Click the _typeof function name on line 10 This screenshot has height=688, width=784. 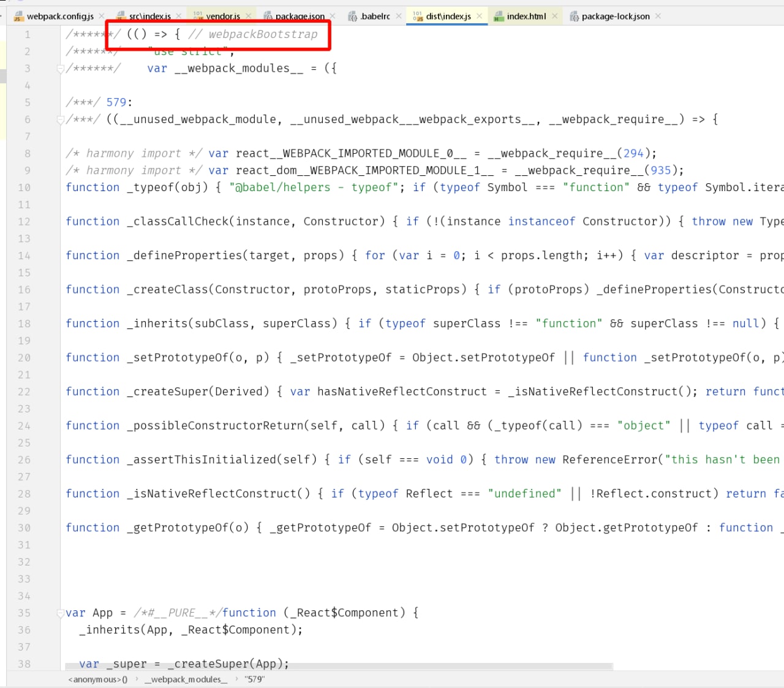pyautogui.click(x=151, y=187)
